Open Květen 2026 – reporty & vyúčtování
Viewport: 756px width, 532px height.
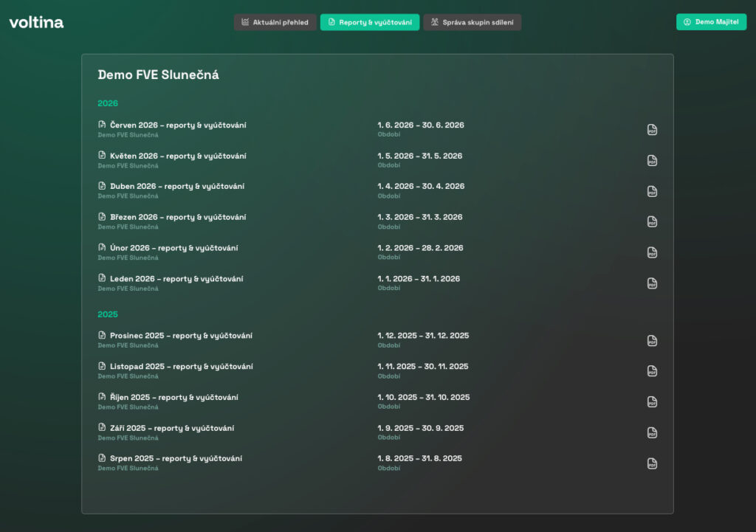pos(178,156)
